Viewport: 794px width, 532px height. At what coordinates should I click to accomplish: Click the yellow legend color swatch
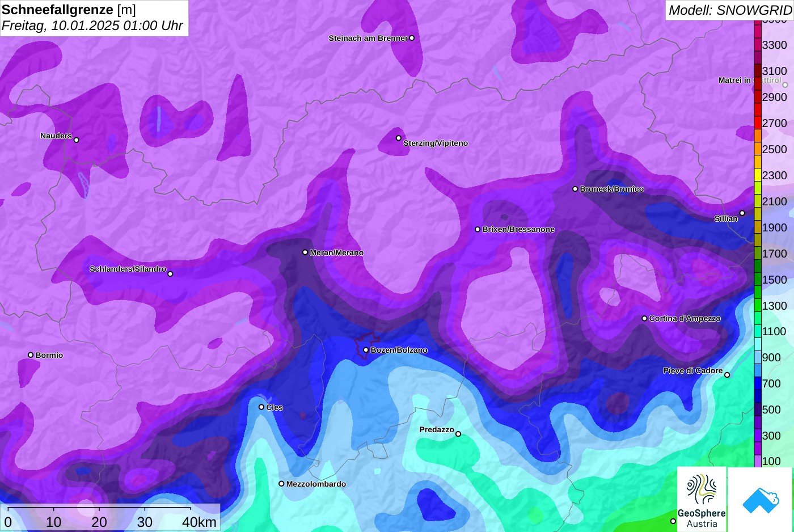(758, 175)
